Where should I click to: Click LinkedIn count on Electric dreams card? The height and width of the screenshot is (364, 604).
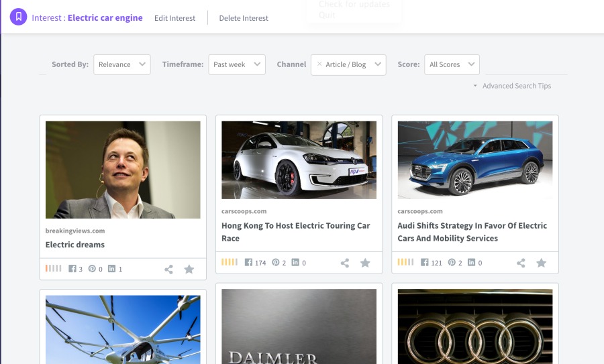tap(115, 269)
